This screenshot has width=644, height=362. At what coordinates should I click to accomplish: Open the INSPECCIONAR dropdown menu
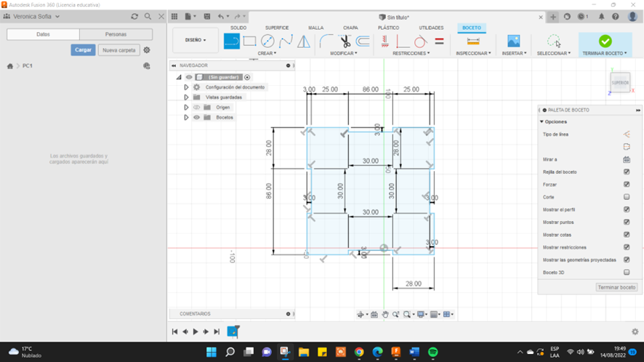(473, 53)
